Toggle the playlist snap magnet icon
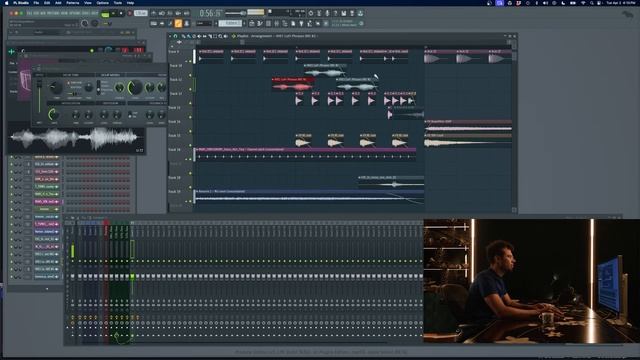Screen dimensions: 640x360 tap(176, 36)
